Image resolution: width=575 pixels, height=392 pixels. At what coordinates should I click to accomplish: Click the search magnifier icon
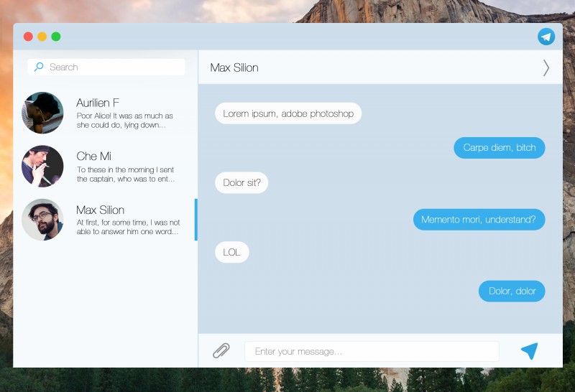click(x=39, y=67)
